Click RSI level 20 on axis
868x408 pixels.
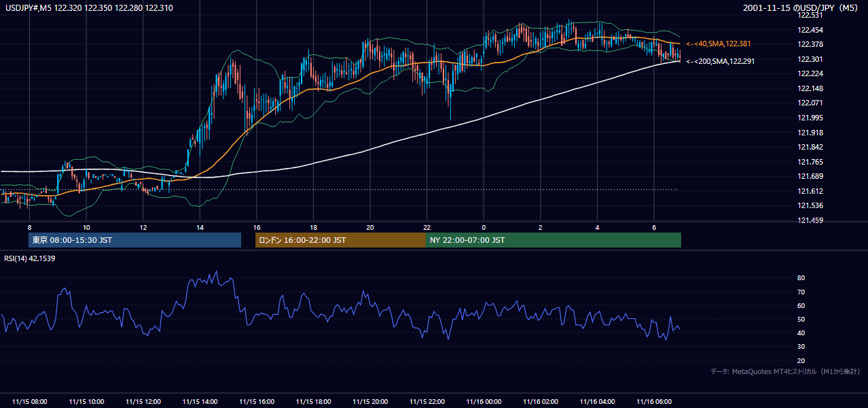(x=801, y=360)
